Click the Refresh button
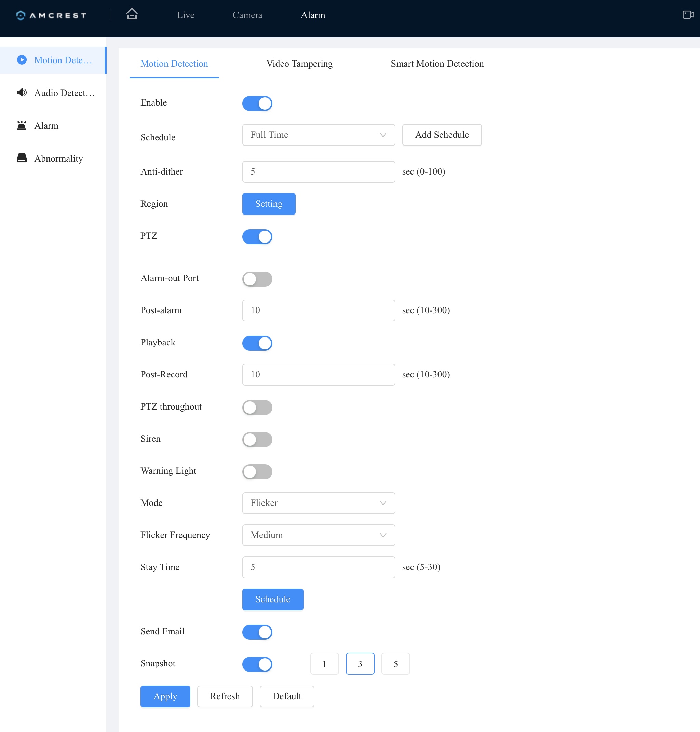Screen dimensions: 700x732 pos(225,696)
